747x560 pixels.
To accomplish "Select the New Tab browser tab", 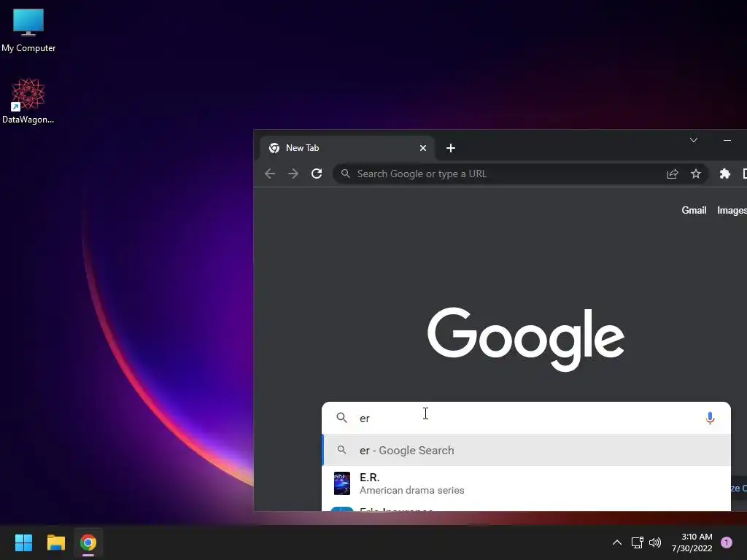I will coord(347,148).
